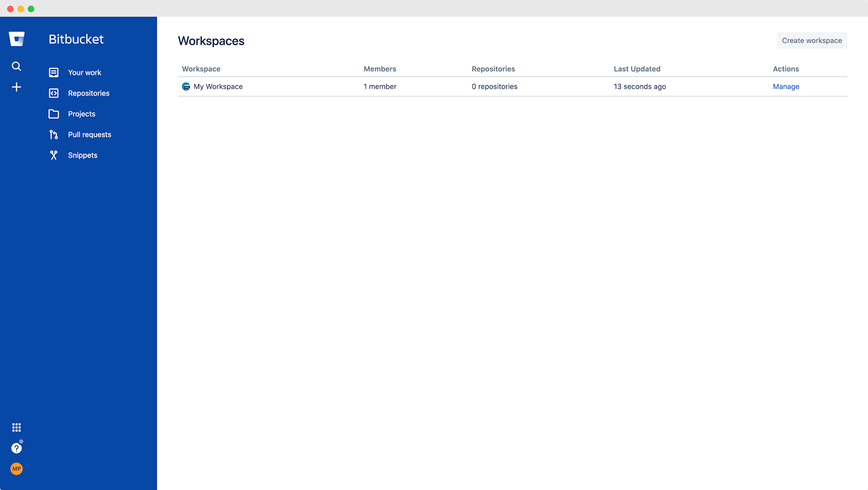Viewport: 868px width, 490px height.
Task: Click the Bitbucket home logo icon
Action: tap(17, 38)
